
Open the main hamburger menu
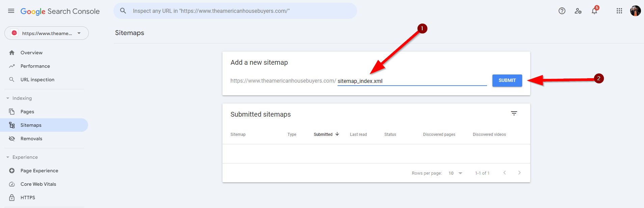click(11, 11)
